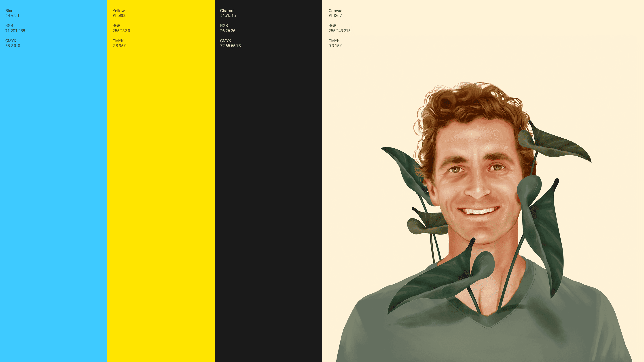Select the 'Charcol' color name label

click(227, 11)
